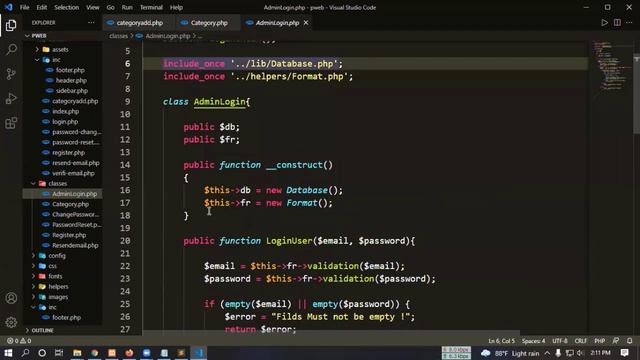Click the code minimap
The height and width of the screenshot is (360, 640).
point(611,65)
